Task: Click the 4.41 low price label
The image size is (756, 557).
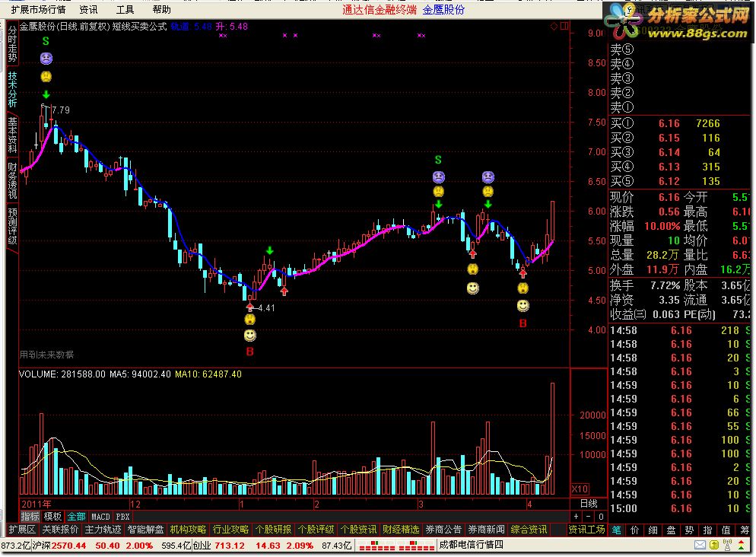Action: [x=266, y=307]
